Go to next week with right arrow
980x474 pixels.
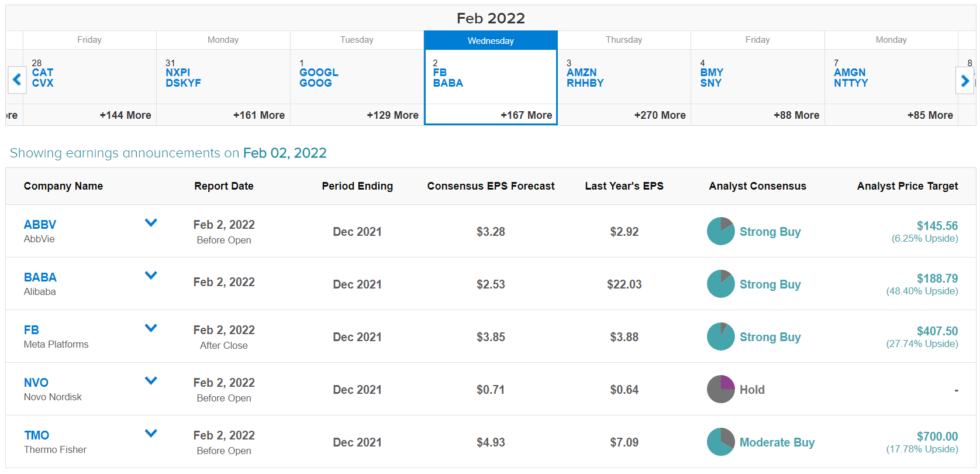coord(965,80)
